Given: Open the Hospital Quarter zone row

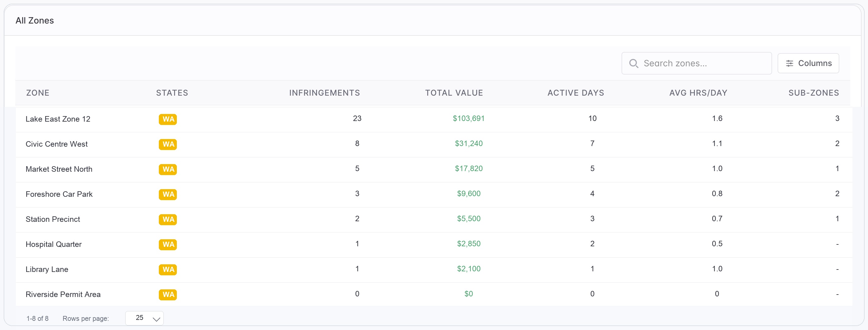Looking at the screenshot, I should coord(434,244).
